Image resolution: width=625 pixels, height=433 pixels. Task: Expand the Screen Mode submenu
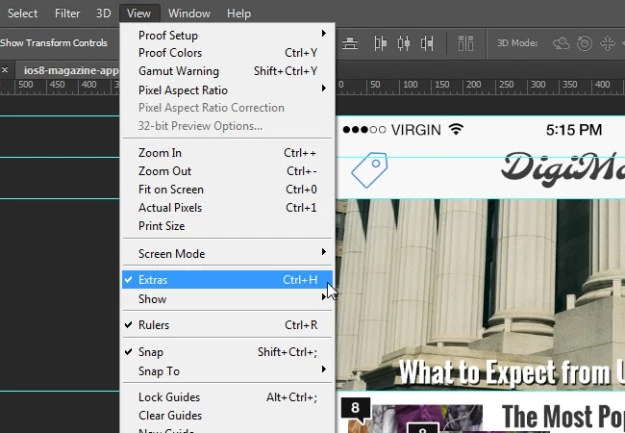click(227, 254)
